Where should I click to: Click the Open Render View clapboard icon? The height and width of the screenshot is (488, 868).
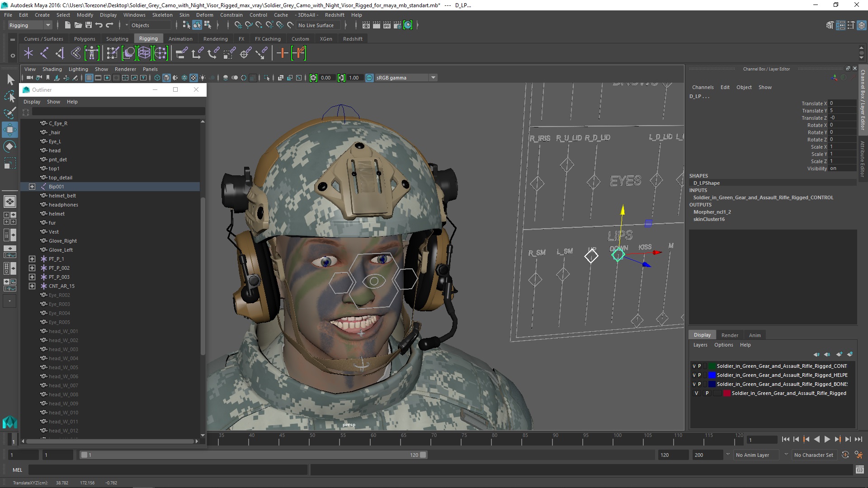click(366, 25)
